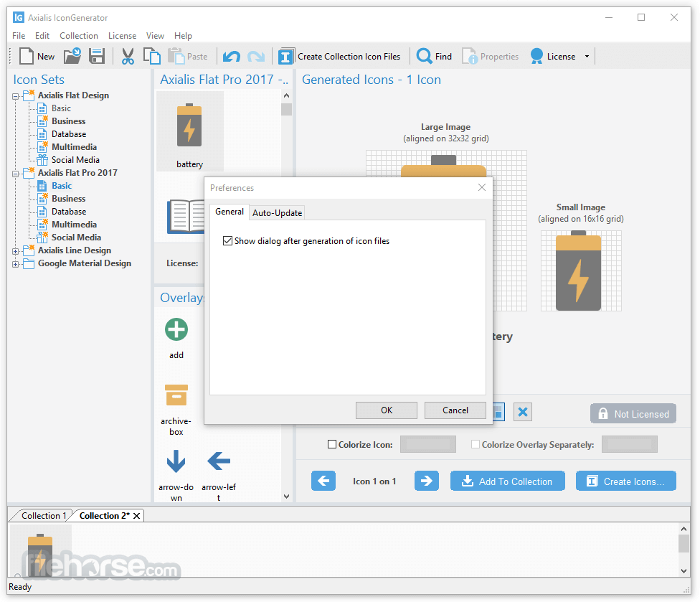This screenshot has height=602, width=700.
Task: Go to next generated icon arrow
Action: [x=426, y=481]
